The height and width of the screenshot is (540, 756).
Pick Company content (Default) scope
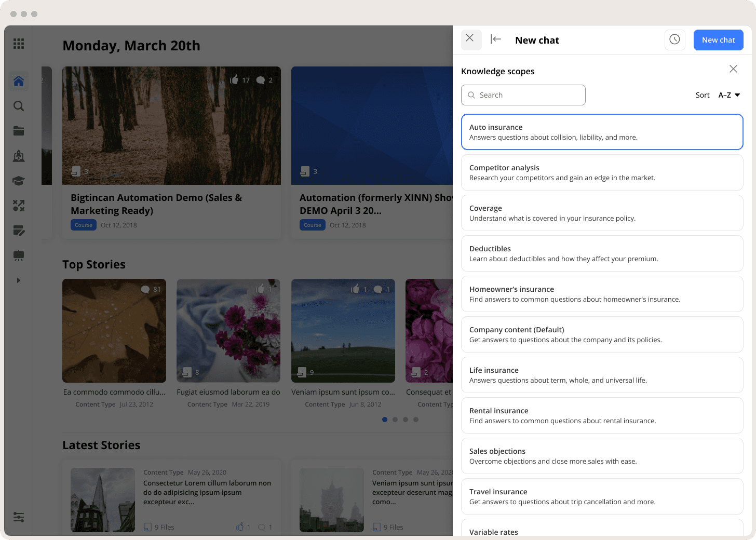pyautogui.click(x=602, y=334)
